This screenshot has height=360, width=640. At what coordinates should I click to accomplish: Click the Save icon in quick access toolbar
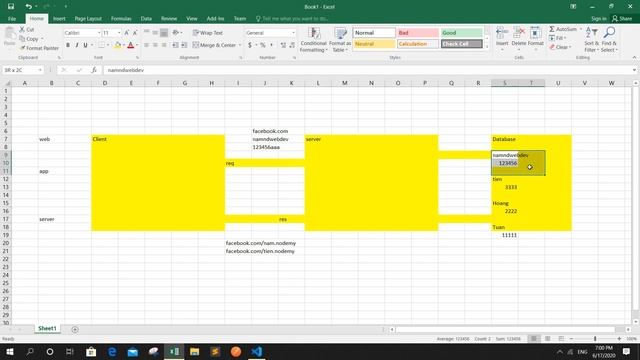(11, 7)
